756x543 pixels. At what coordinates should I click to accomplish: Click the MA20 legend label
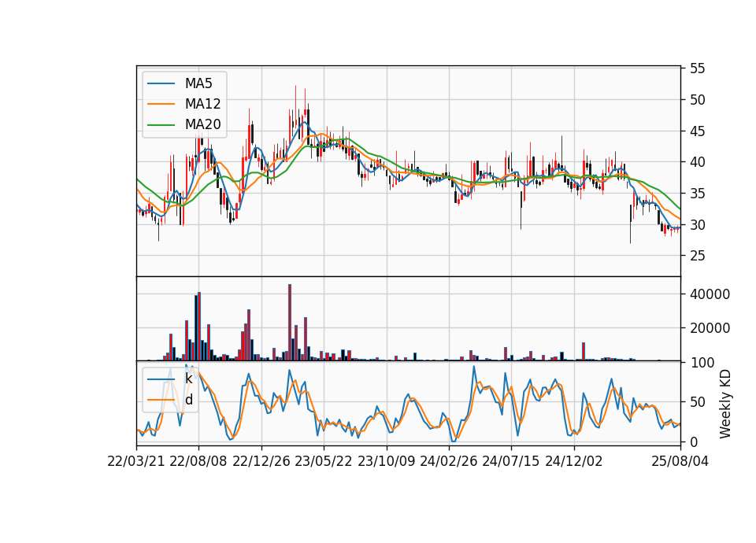[202, 124]
